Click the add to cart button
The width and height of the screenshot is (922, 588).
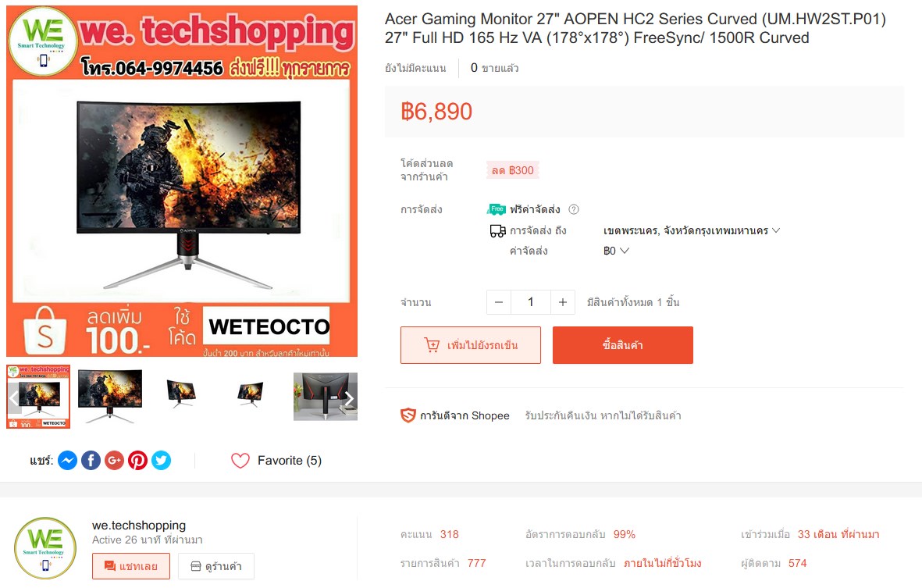tap(471, 345)
